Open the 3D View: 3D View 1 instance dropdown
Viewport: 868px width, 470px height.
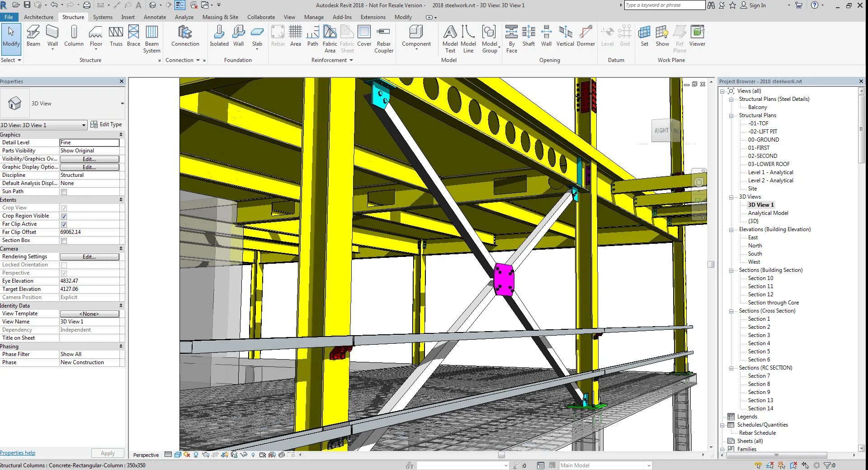(43, 125)
